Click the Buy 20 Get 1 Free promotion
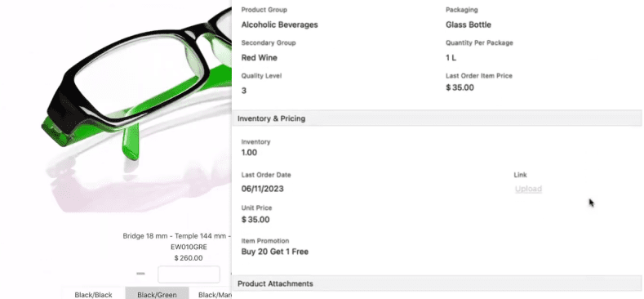This screenshot has height=299, width=644. [x=275, y=252]
